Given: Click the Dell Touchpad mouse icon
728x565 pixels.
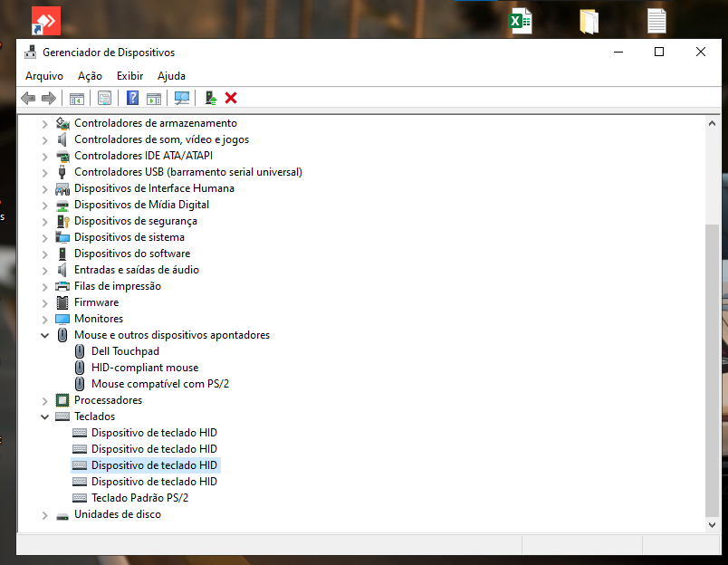Looking at the screenshot, I should 80,351.
